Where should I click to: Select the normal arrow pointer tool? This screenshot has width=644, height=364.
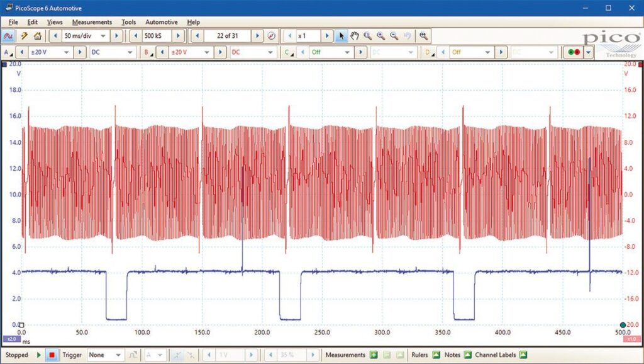coord(342,35)
